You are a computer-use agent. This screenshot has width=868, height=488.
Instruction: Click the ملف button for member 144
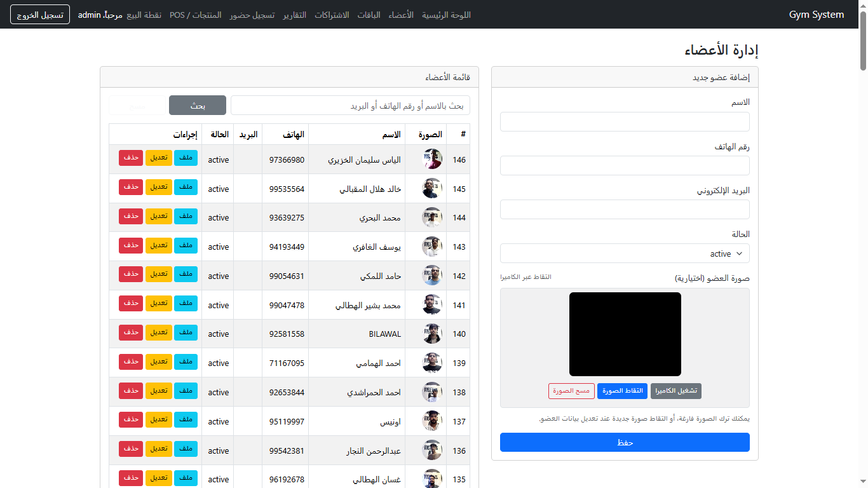tap(186, 217)
